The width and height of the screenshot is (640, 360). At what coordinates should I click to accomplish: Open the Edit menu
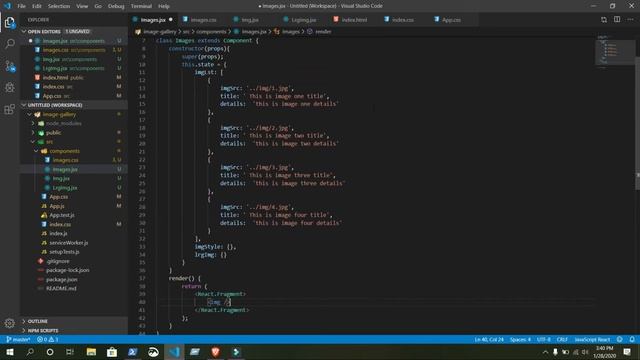[x=37, y=6]
